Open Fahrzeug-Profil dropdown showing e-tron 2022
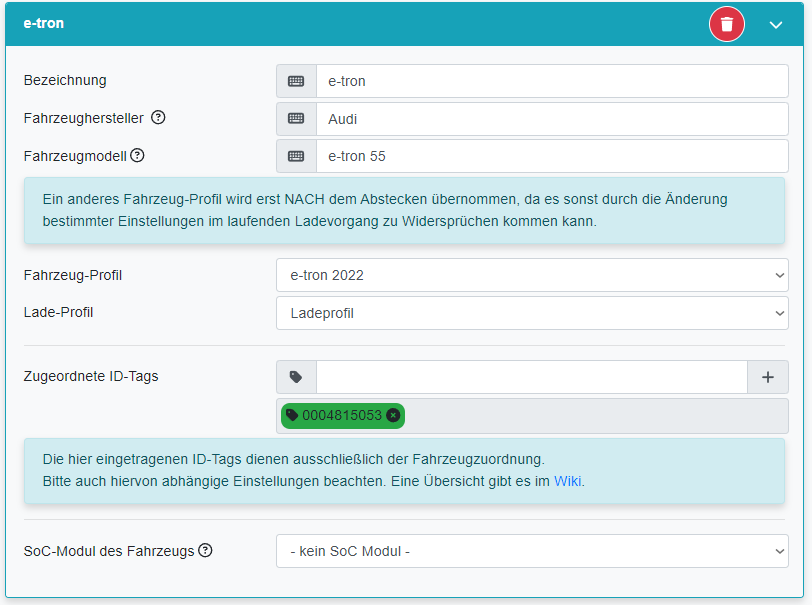 (532, 275)
